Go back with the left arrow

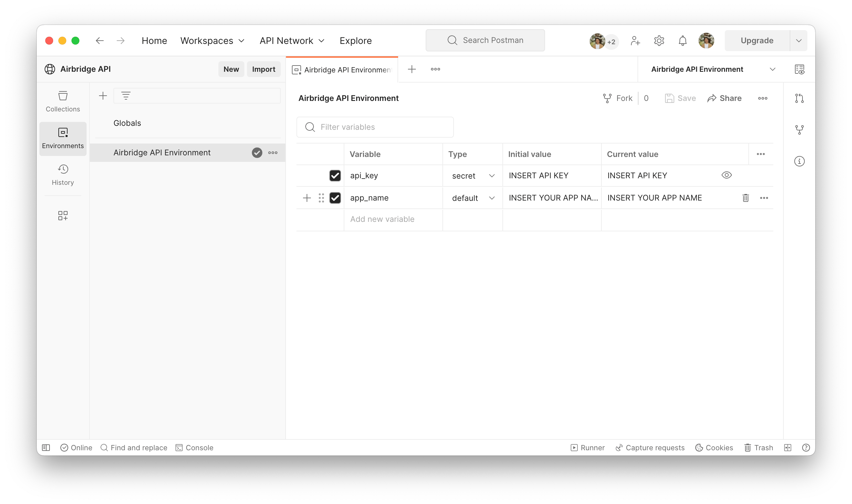[100, 41]
